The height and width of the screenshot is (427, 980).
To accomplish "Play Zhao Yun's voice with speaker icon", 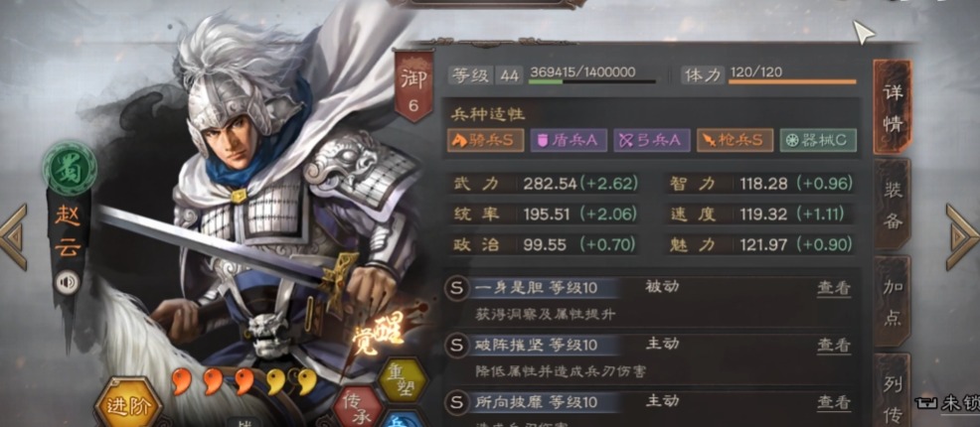I will pyautogui.click(x=68, y=283).
